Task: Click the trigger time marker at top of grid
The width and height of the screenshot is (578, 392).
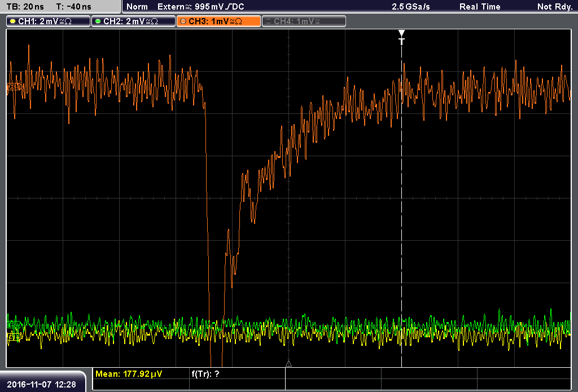Action: pos(401,37)
